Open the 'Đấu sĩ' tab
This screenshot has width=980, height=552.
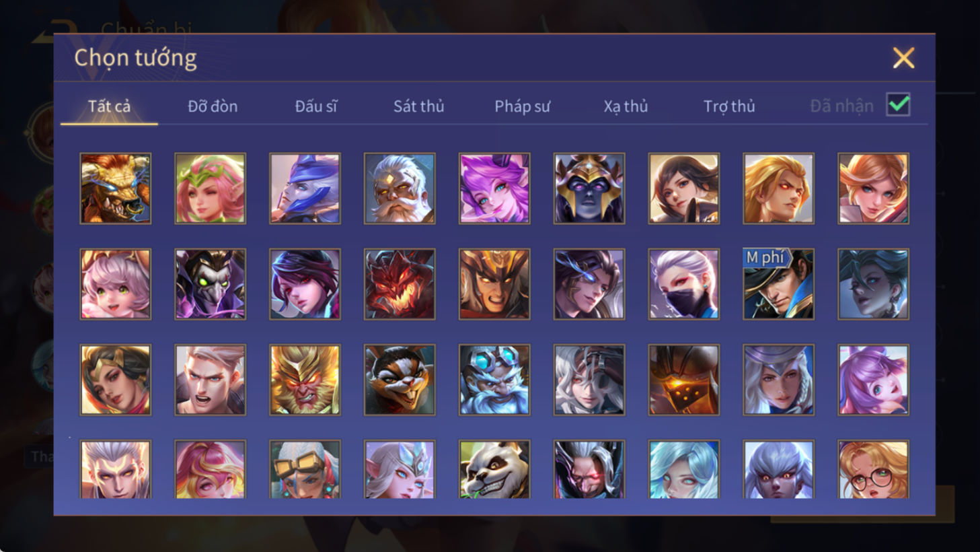pos(316,106)
